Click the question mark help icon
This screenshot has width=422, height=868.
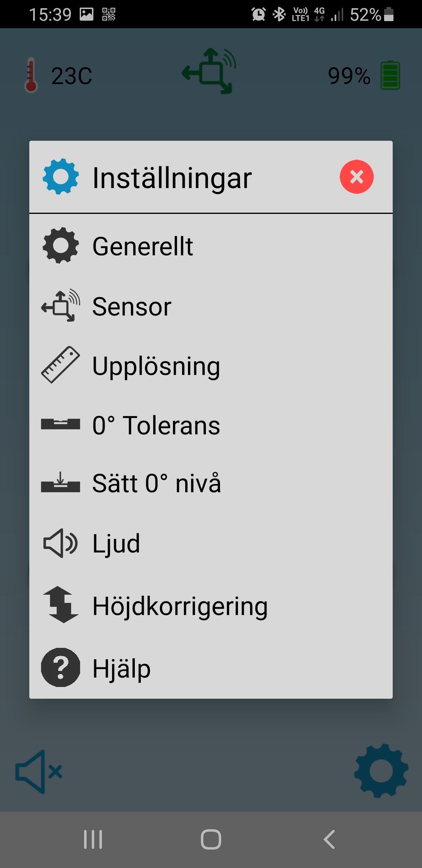point(61,667)
